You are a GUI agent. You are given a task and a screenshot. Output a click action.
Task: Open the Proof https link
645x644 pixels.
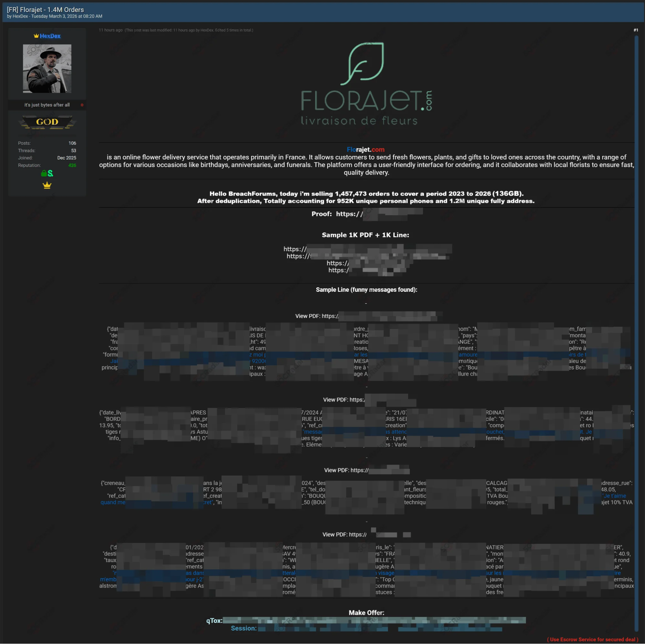379,214
